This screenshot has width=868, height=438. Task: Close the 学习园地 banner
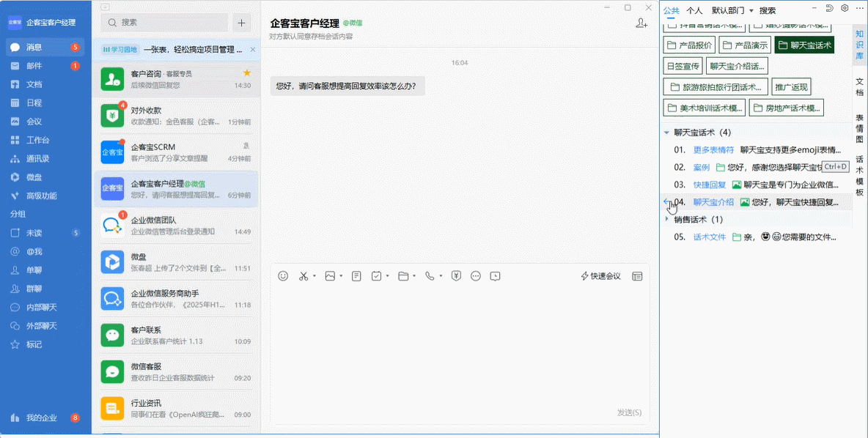253,50
